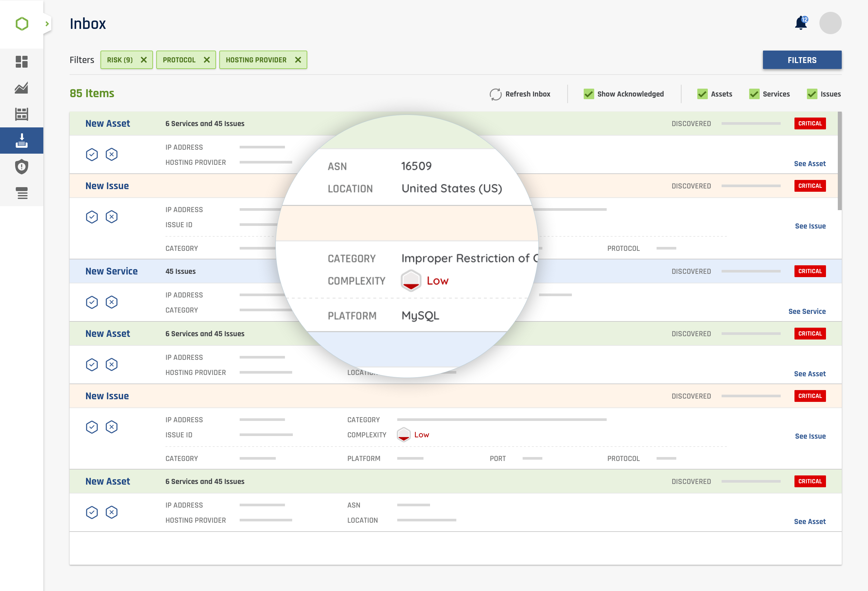This screenshot has height=591, width=868.
Task: Remove the RISK (9) filter chip
Action: (x=144, y=60)
